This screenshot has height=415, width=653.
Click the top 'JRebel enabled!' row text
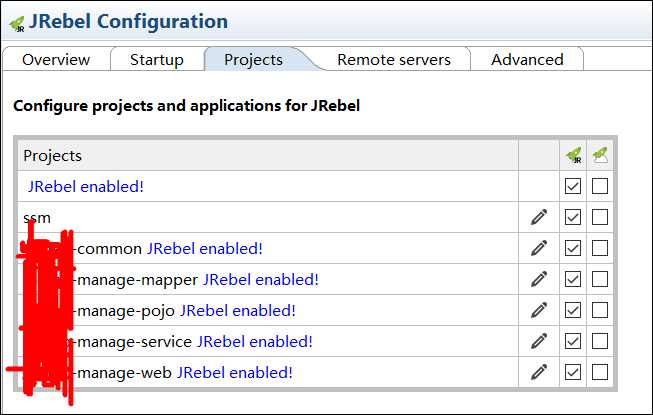point(85,186)
